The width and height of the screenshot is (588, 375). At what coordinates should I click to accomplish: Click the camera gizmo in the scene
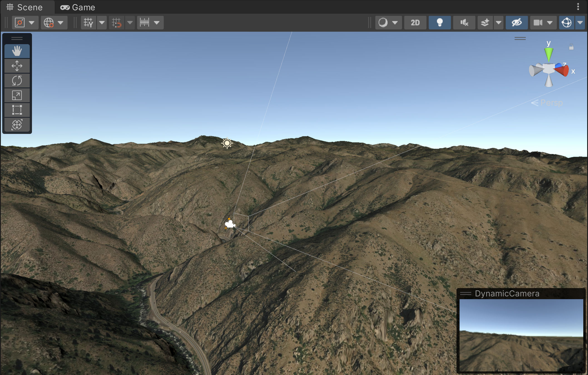coord(230,224)
